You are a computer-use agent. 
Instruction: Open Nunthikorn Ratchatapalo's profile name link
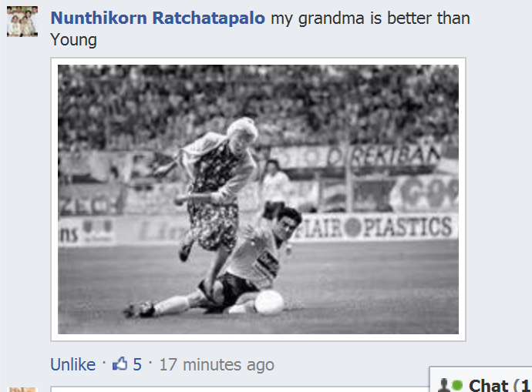pyautogui.click(x=157, y=18)
